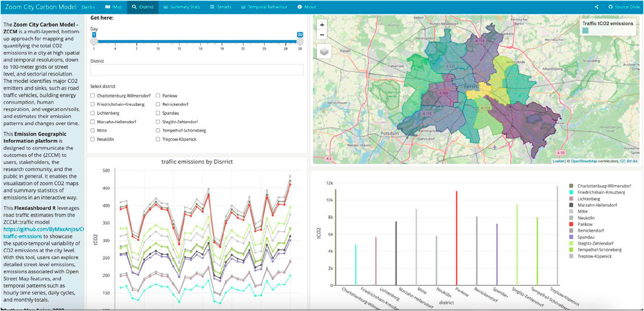Click the OpenStreetMap attribution link
644x311 pixels.
(x=584, y=161)
